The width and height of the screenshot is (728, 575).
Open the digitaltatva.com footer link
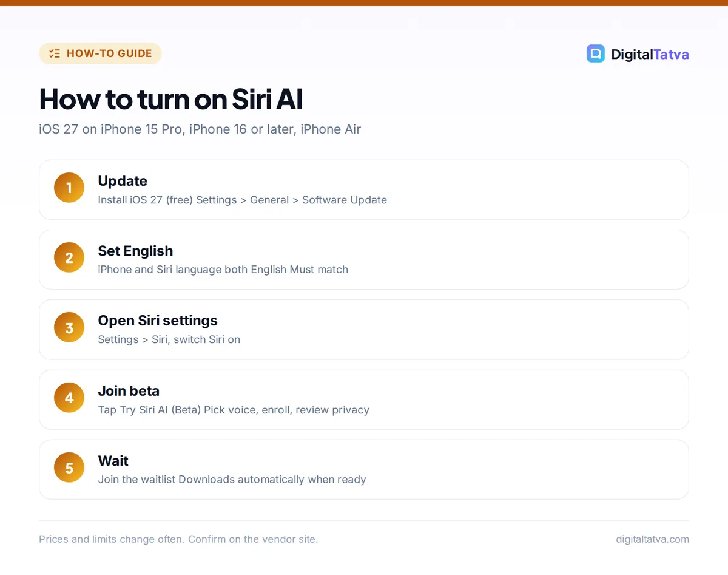652,539
